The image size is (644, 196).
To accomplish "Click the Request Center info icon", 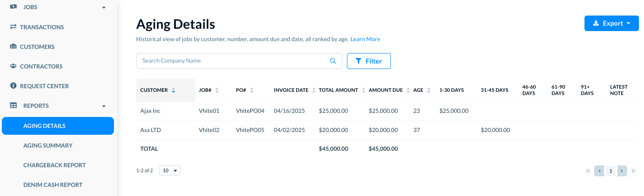I will coord(13,86).
